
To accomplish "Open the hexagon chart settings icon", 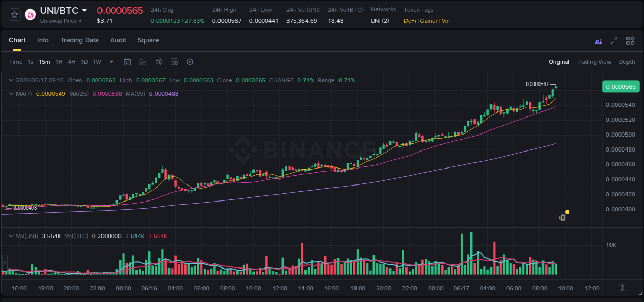I will click(x=190, y=62).
